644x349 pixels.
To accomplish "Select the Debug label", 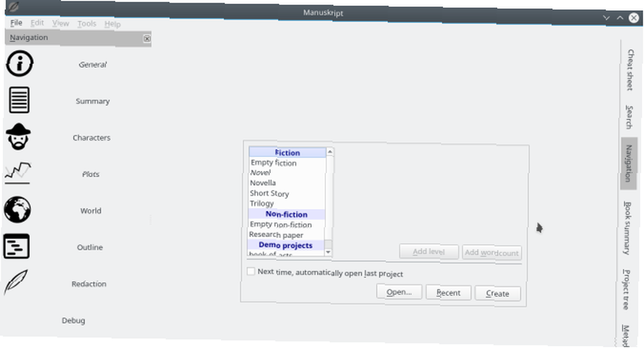I will coord(73,320).
